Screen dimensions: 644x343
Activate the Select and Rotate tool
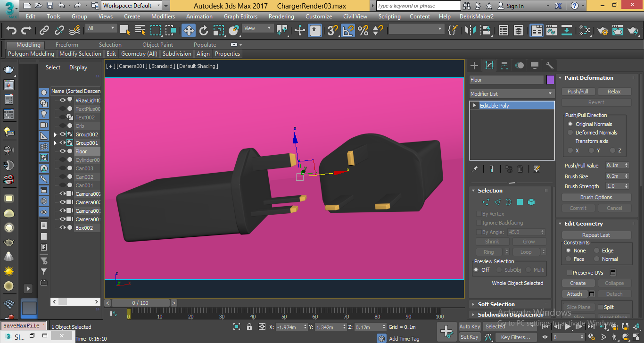(204, 31)
